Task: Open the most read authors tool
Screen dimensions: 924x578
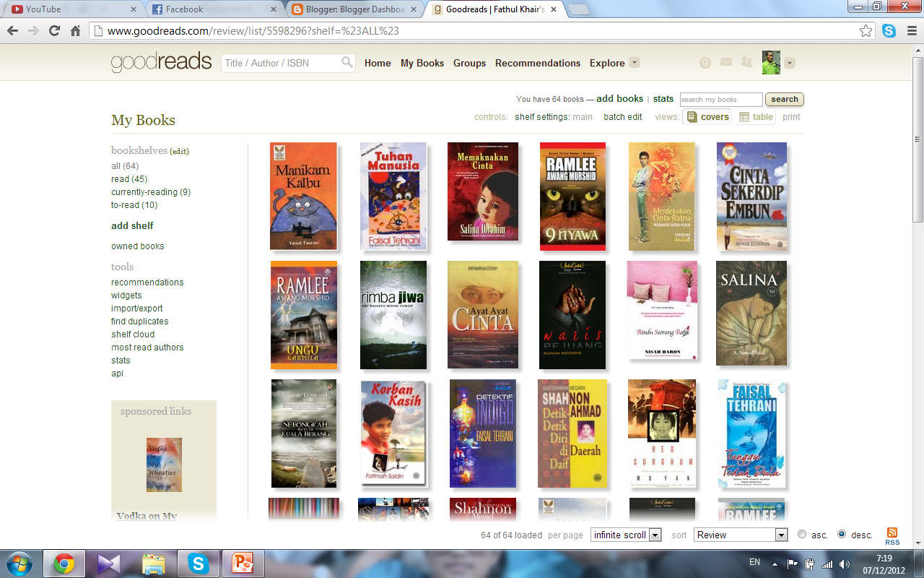Action: pyautogui.click(x=147, y=348)
